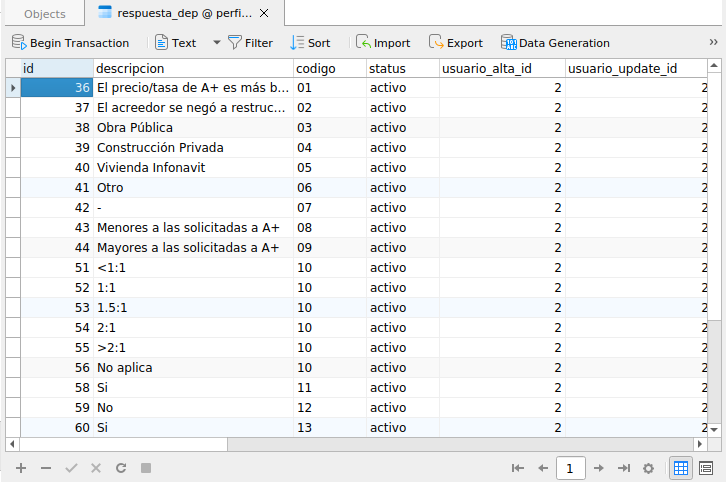Image resolution: width=726 pixels, height=482 pixels.
Task: Switch to grid view mode
Action: point(680,467)
